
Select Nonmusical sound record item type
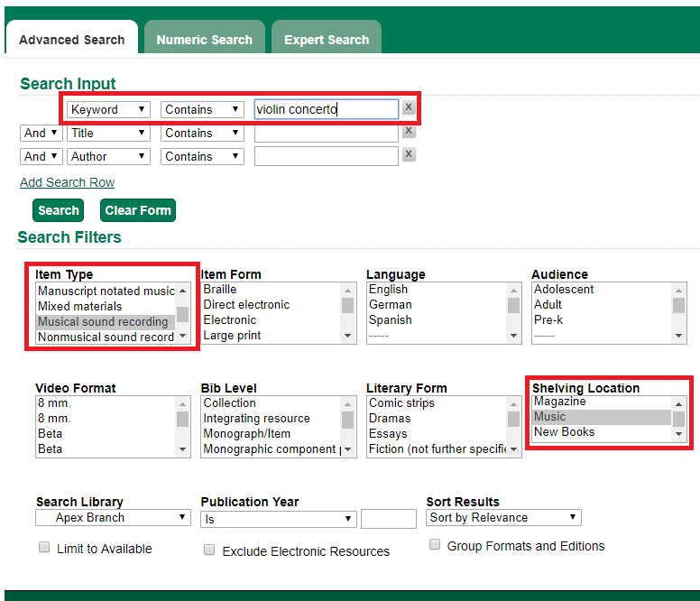click(106, 337)
